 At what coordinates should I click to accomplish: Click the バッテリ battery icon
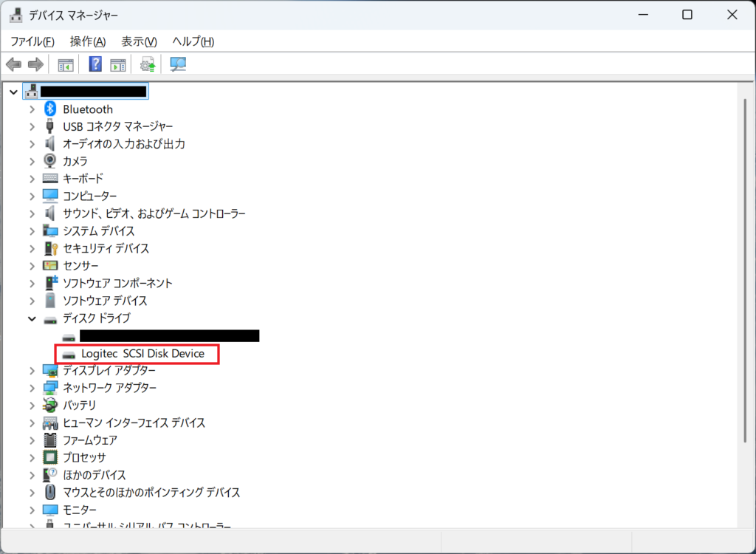50,406
